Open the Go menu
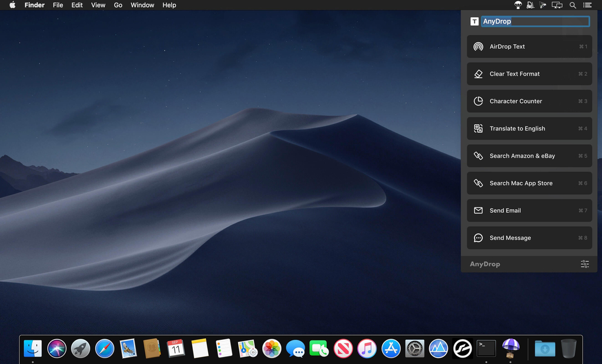Viewport: 602px width, 364px height. 118,5
